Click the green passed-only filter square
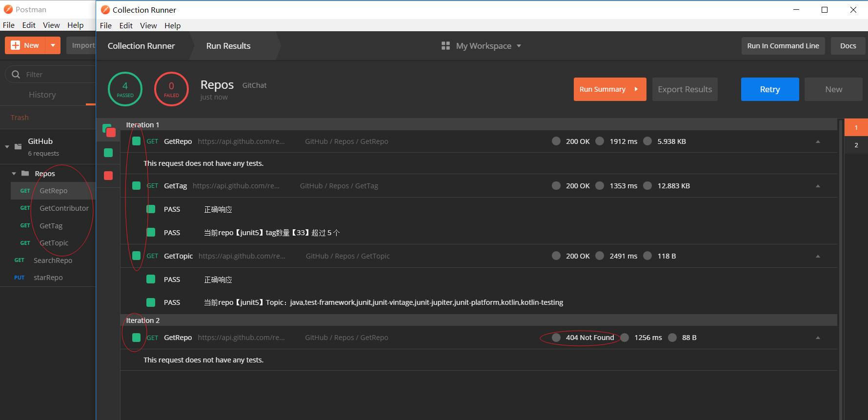 pos(108,153)
